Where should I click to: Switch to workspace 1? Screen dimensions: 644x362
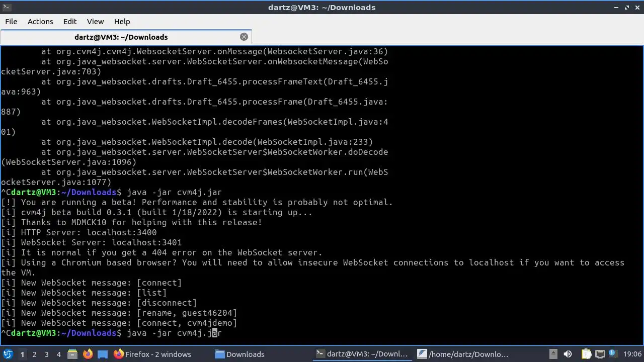[x=22, y=354]
